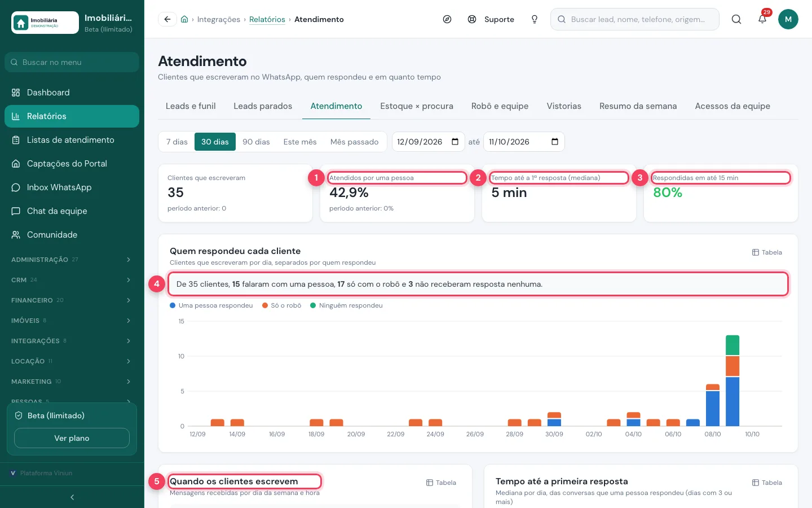Choose the Este mês period
The height and width of the screenshot is (508, 812).
pos(300,142)
